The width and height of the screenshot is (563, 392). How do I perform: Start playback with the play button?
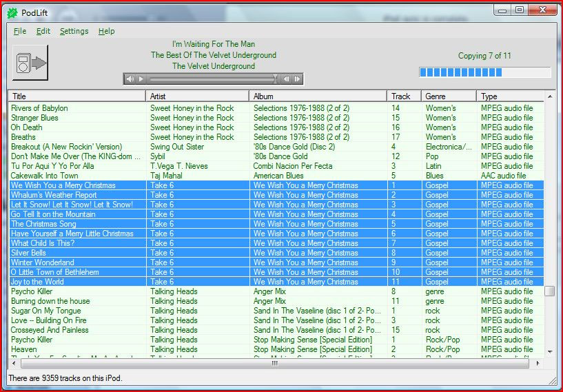141,79
